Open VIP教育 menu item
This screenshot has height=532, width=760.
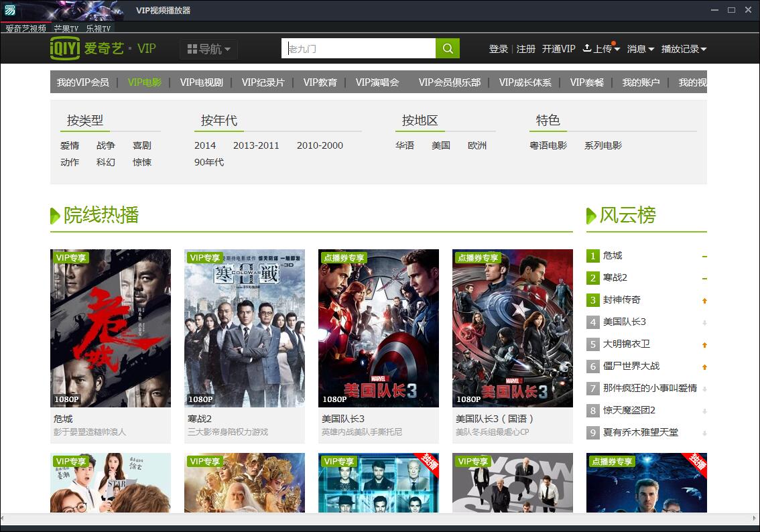pyautogui.click(x=320, y=82)
